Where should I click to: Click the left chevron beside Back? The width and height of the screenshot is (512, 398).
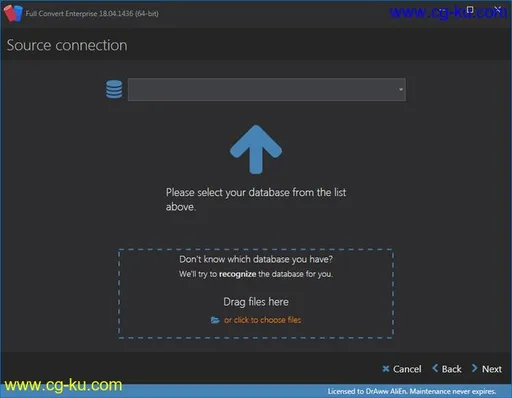pos(435,368)
